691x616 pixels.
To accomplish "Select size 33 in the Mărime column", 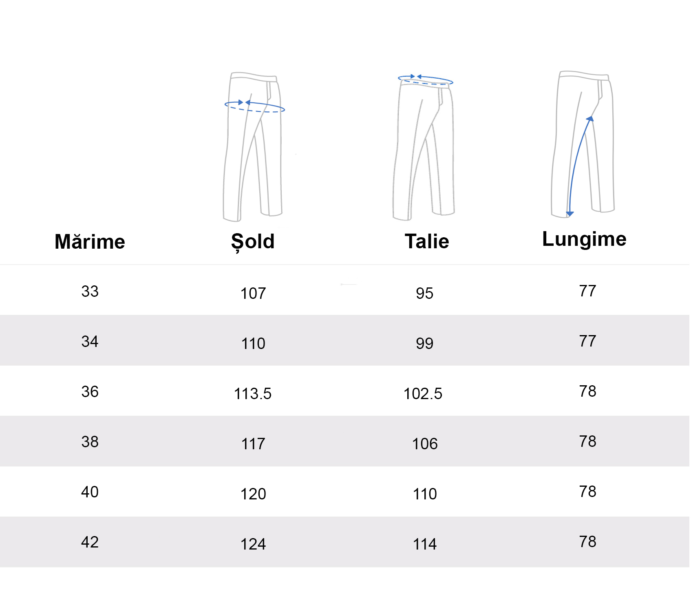I will pos(90,291).
